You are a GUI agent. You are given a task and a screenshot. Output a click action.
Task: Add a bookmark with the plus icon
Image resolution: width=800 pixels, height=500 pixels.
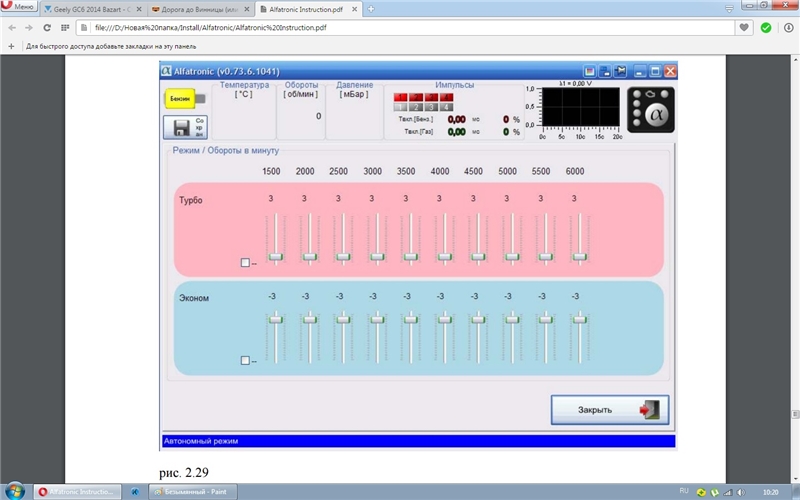pyautogui.click(x=11, y=46)
